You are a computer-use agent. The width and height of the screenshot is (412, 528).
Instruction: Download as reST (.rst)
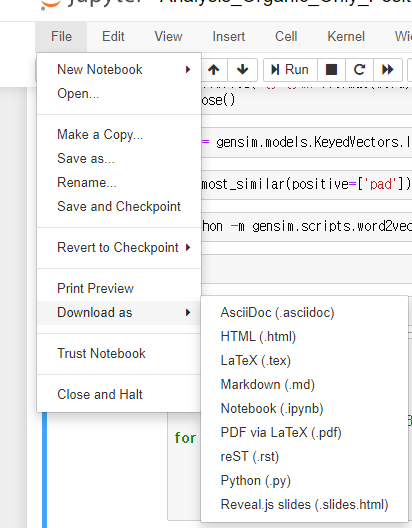click(x=304, y=457)
